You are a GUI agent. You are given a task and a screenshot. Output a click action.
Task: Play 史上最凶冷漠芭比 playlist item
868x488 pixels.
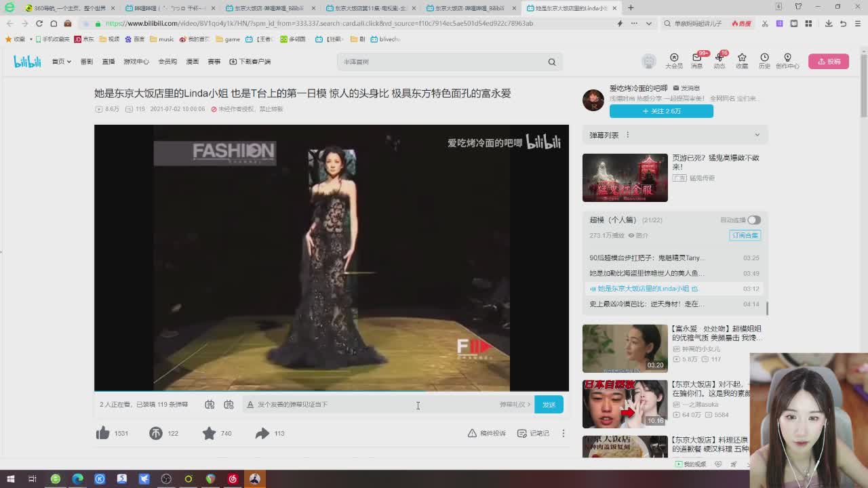[x=674, y=304]
